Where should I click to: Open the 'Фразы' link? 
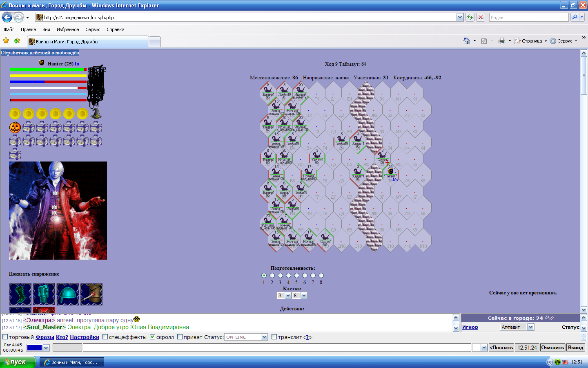[45, 337]
